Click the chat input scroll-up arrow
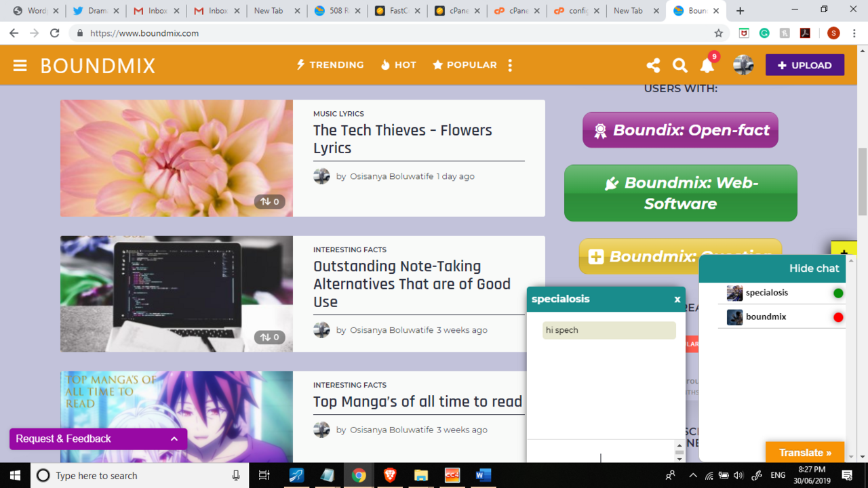The width and height of the screenshot is (868, 488). 679,445
